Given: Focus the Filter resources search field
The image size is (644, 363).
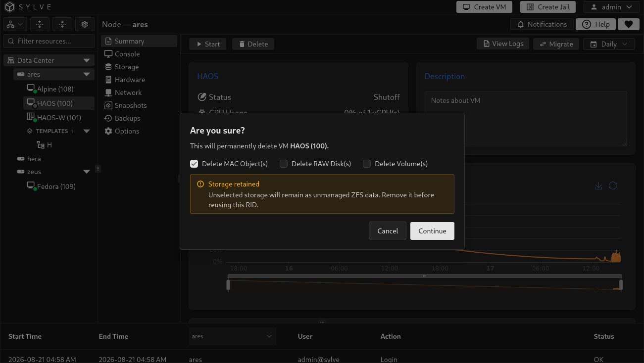Looking at the screenshot, I should coord(49,41).
